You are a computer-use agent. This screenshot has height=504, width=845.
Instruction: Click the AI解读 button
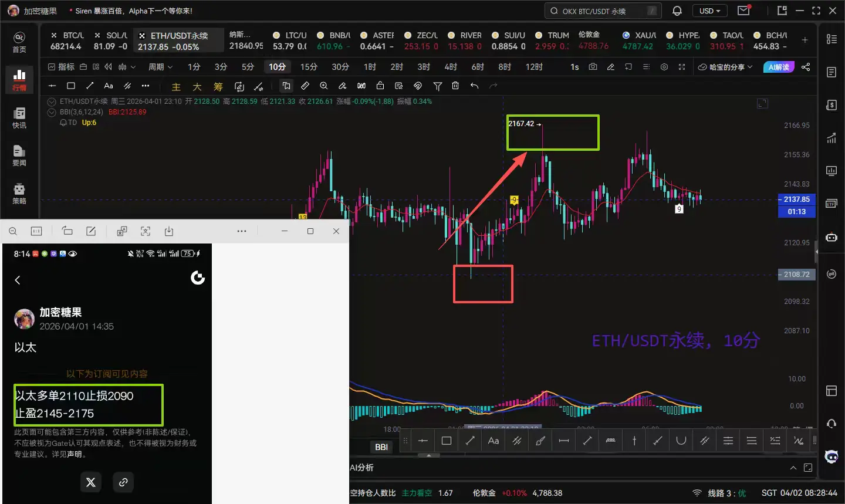[779, 67]
